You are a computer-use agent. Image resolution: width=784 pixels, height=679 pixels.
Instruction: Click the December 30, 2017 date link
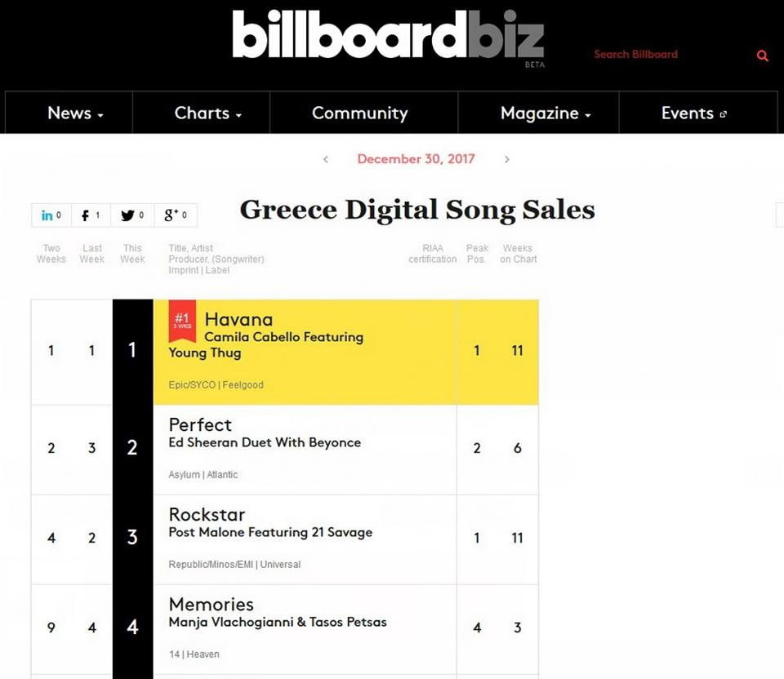[416, 159]
